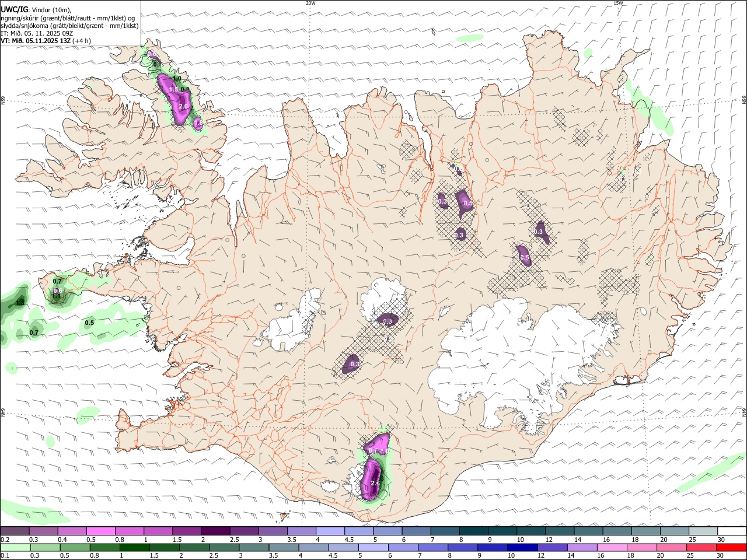
Task: Click the 'rigning/skúrir (grænt/blátt/rautt' legend line
Action: (x=67, y=17)
